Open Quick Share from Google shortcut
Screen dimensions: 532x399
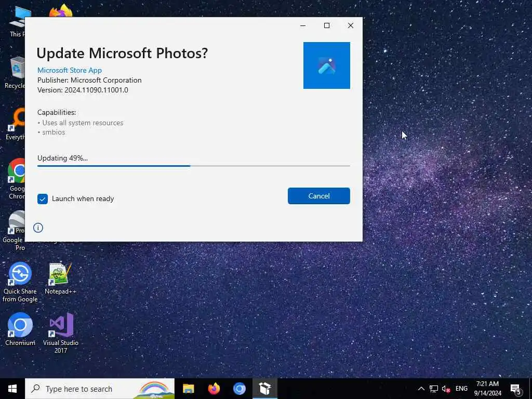point(20,283)
